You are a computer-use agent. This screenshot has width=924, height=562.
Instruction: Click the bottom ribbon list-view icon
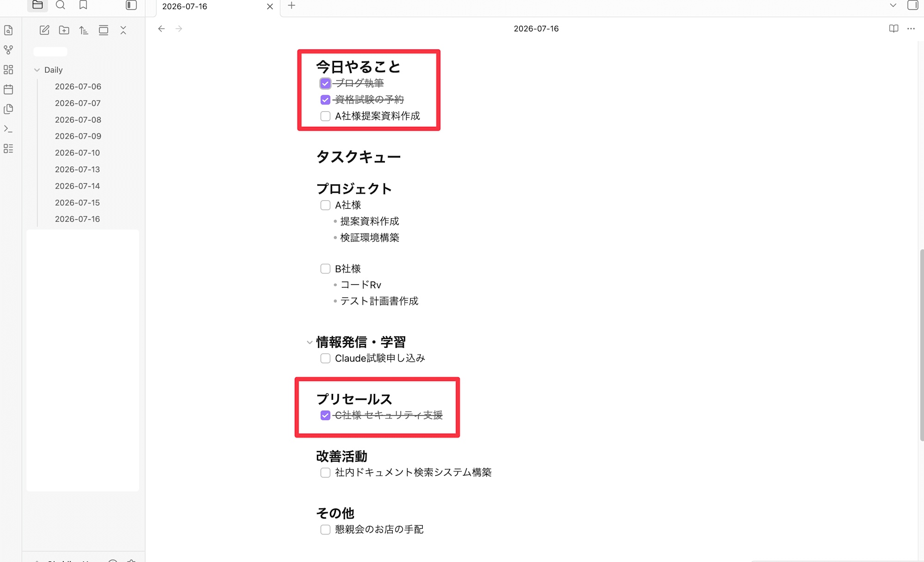point(8,149)
